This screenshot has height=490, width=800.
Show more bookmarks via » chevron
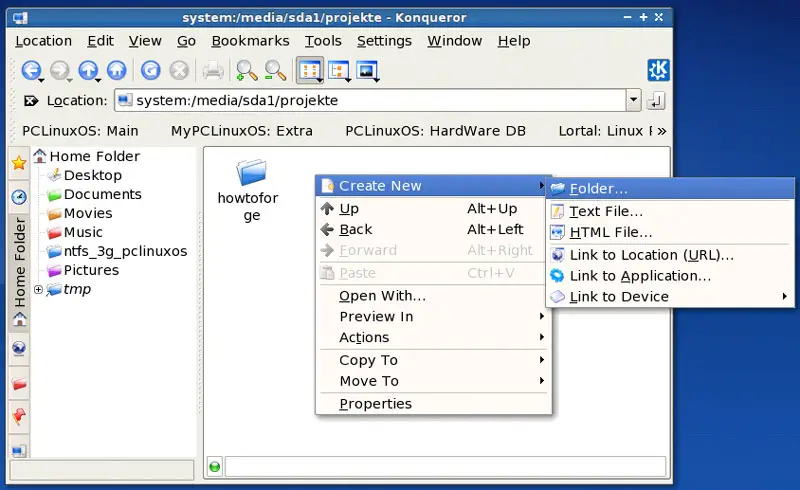pos(662,131)
